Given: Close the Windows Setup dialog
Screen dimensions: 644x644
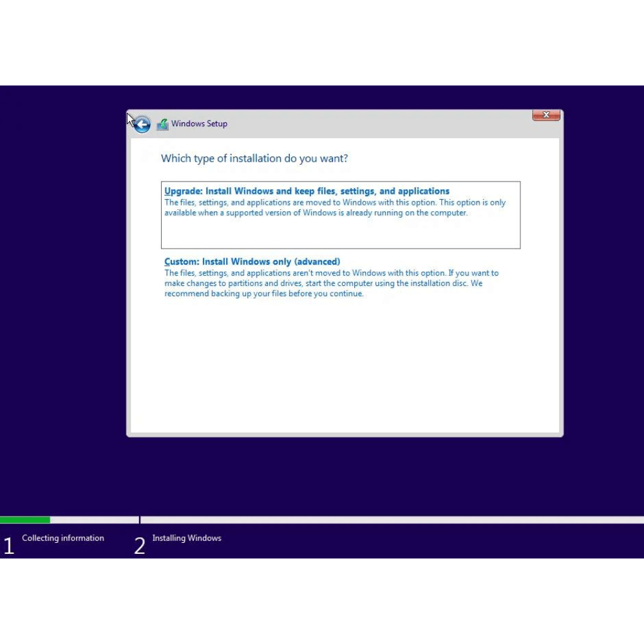Looking at the screenshot, I should (545, 115).
